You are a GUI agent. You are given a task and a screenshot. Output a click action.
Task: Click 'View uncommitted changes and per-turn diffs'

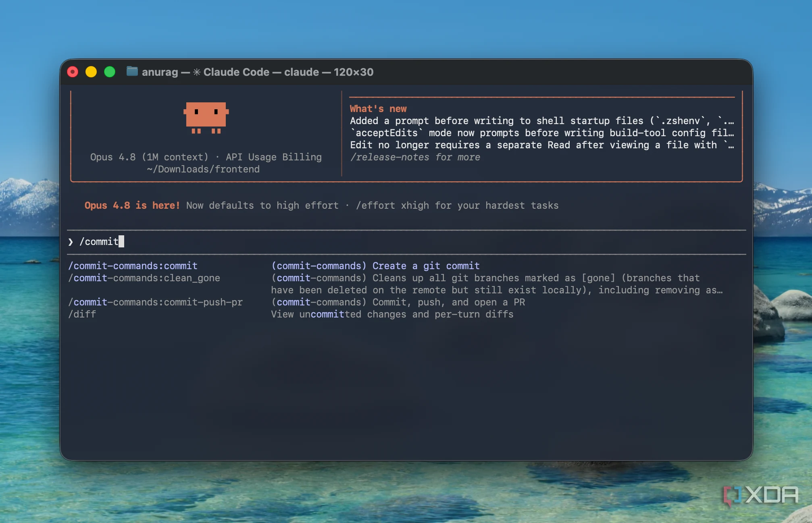392,314
